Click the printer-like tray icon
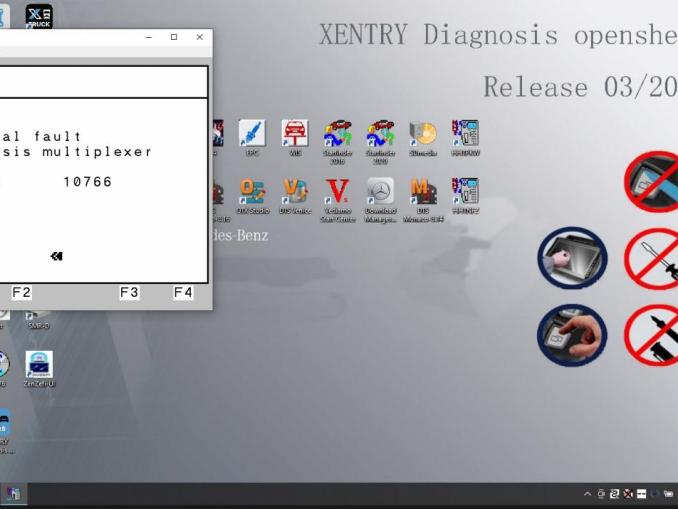678x509 pixels. [601, 493]
